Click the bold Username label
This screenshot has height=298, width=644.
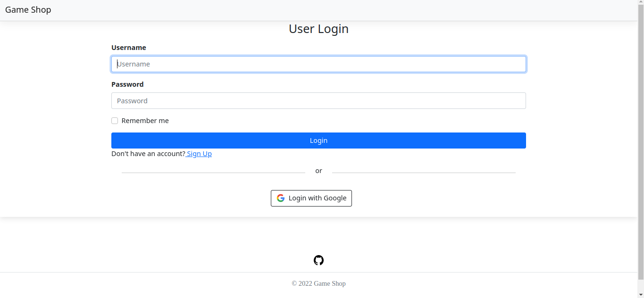[129, 48]
